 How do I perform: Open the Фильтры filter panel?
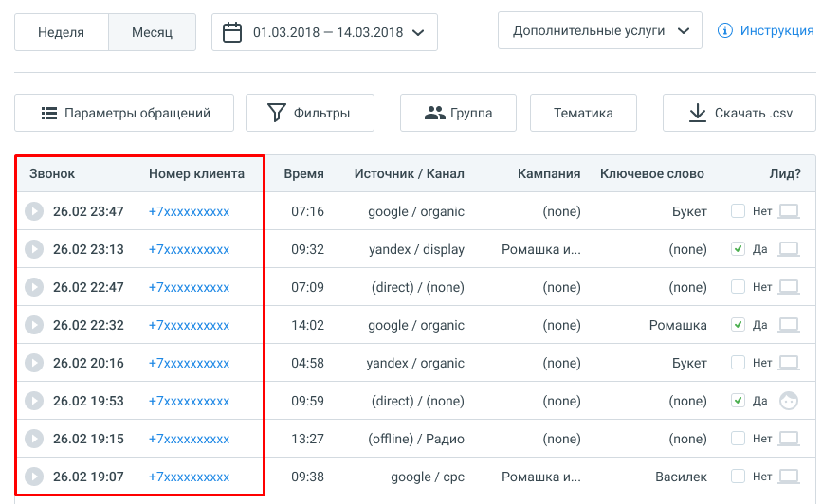309,113
